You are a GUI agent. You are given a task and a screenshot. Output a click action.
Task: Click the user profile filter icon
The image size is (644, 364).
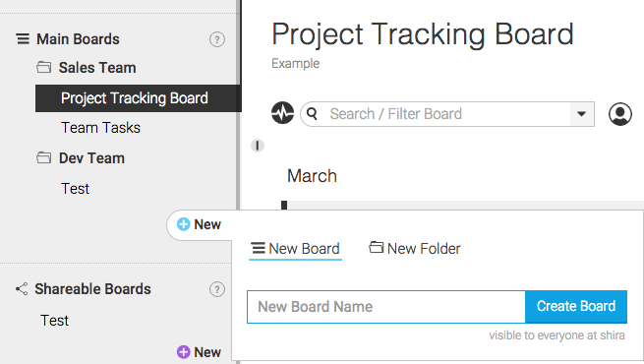(620, 114)
